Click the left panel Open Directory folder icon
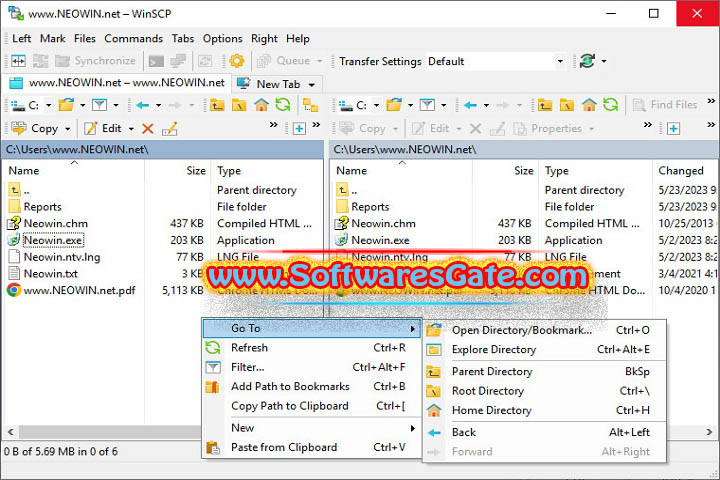 click(66, 105)
